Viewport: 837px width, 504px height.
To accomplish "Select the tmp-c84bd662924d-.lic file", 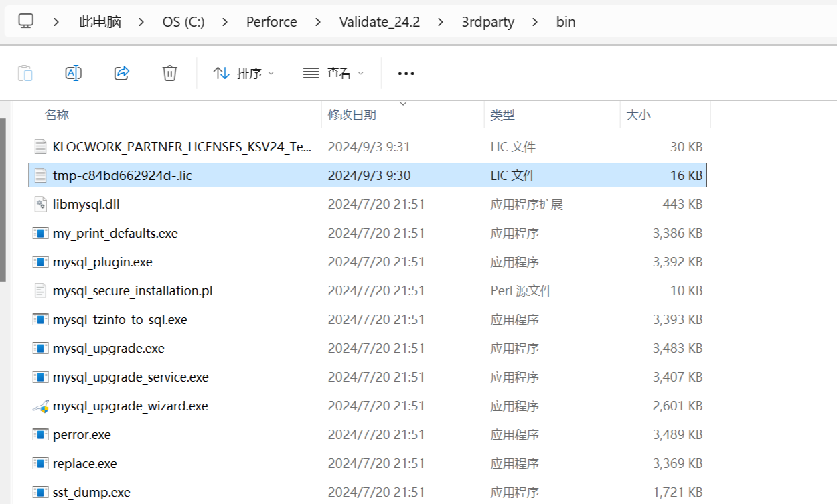I will click(122, 176).
